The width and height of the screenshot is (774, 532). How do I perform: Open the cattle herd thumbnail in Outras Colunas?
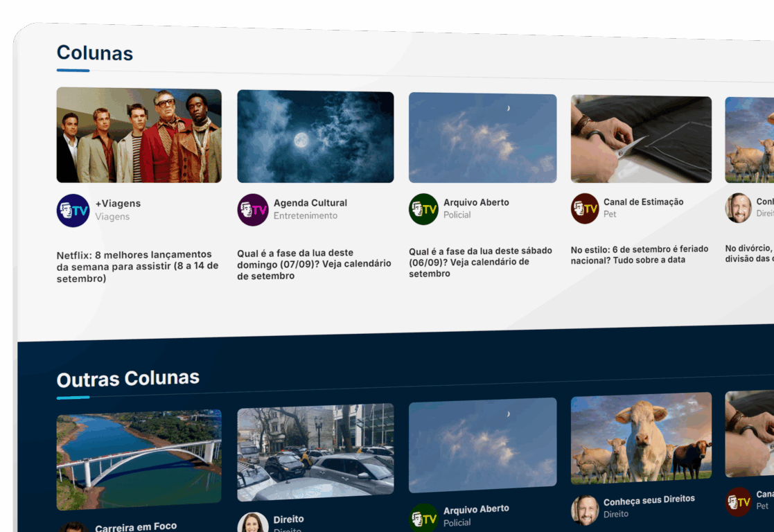641,438
